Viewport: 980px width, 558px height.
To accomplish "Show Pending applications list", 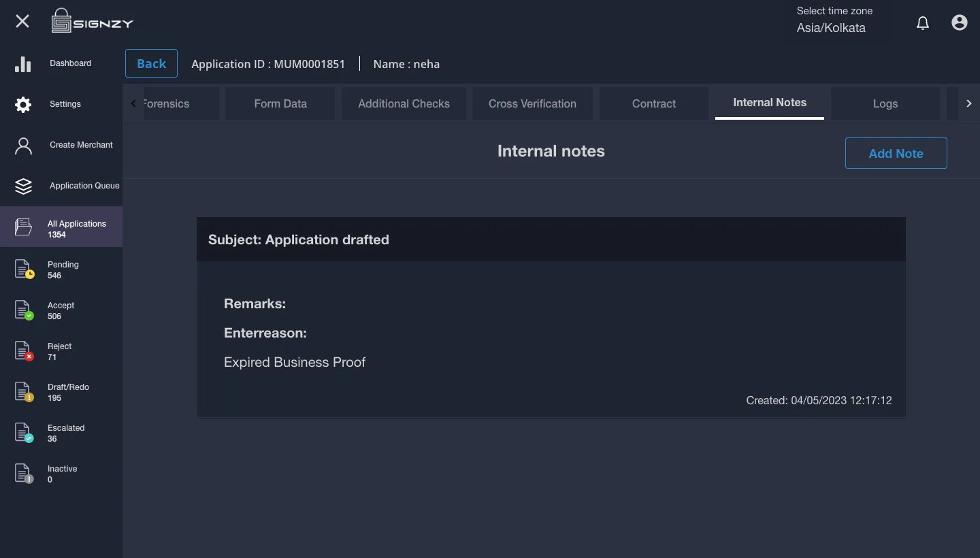I will [x=61, y=269].
